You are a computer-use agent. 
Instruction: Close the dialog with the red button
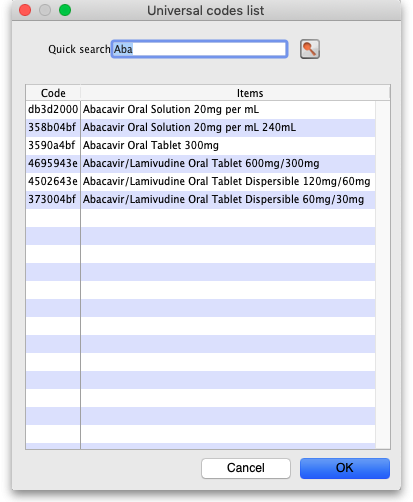pyautogui.click(x=25, y=10)
